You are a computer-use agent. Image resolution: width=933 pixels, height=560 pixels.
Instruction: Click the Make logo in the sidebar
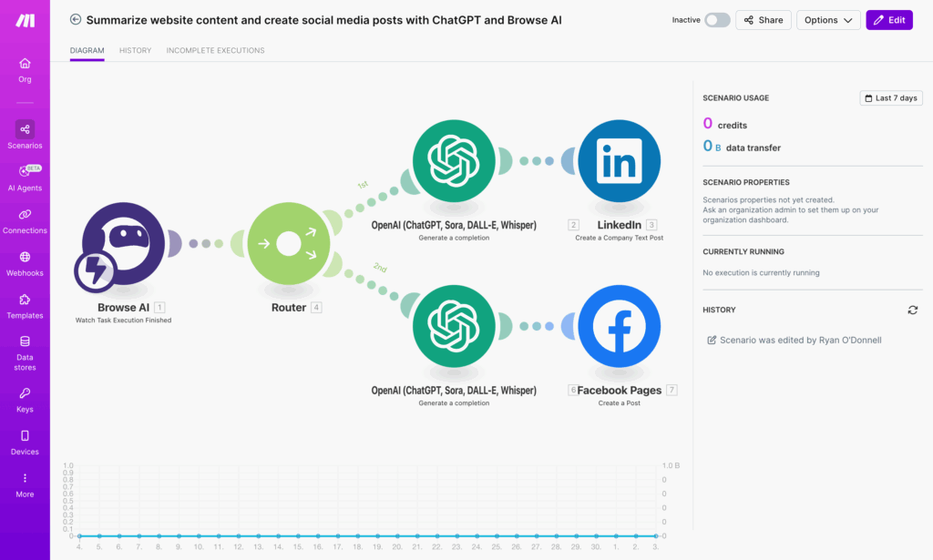25,20
